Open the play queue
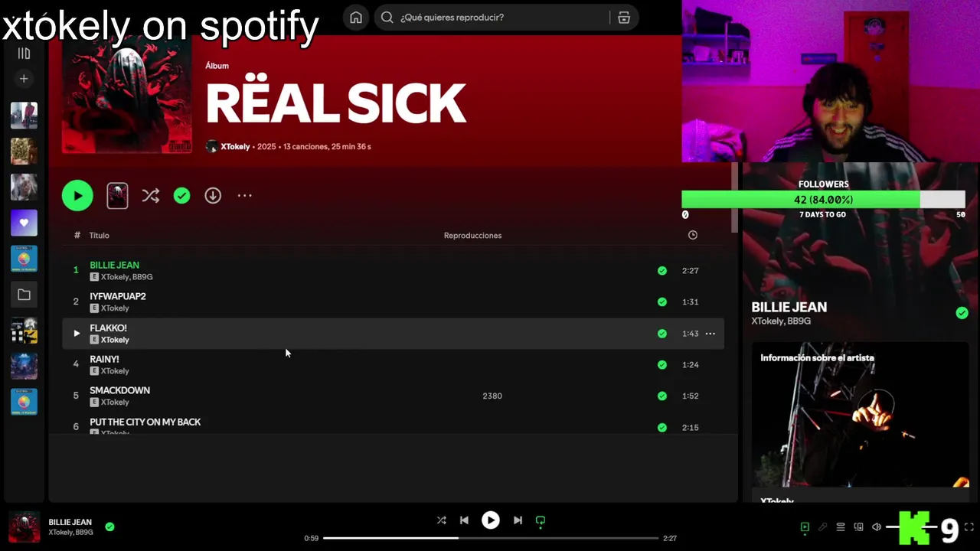 (841, 527)
